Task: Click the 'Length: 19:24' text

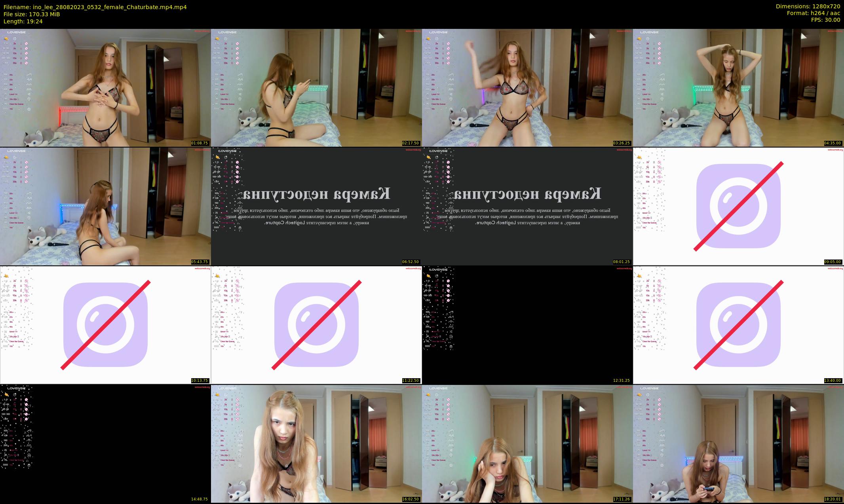Action: tap(23, 21)
